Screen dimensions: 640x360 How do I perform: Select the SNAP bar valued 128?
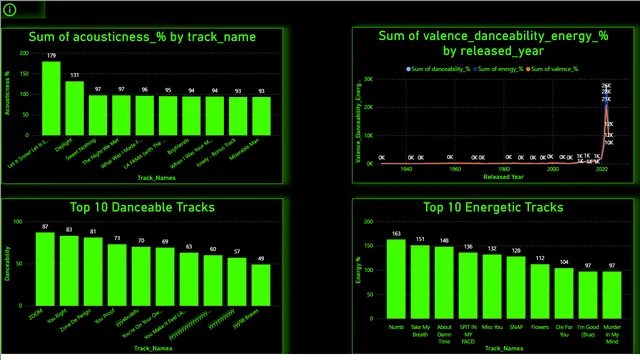coord(516,287)
